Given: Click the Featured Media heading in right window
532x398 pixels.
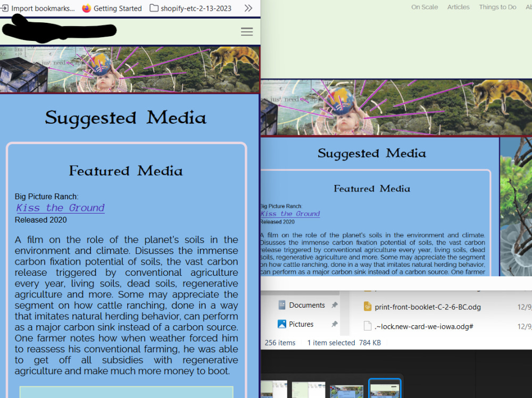Looking at the screenshot, I should tap(372, 189).
